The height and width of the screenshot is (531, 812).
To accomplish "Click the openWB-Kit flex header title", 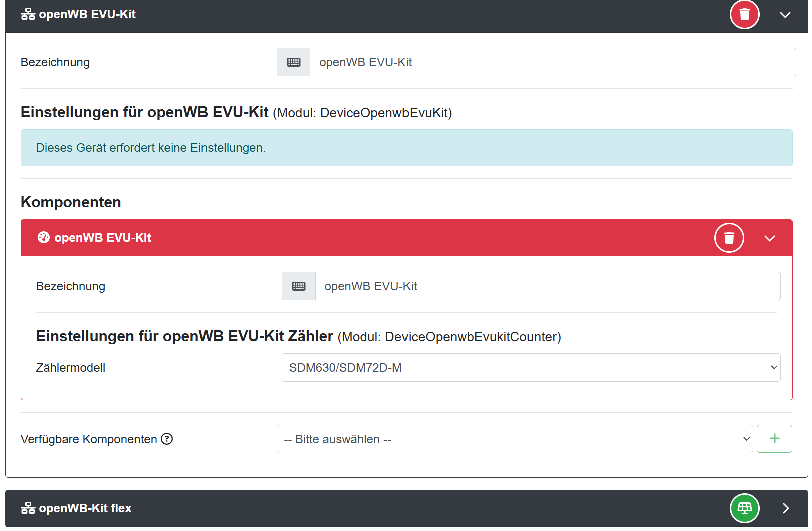I will point(85,508).
